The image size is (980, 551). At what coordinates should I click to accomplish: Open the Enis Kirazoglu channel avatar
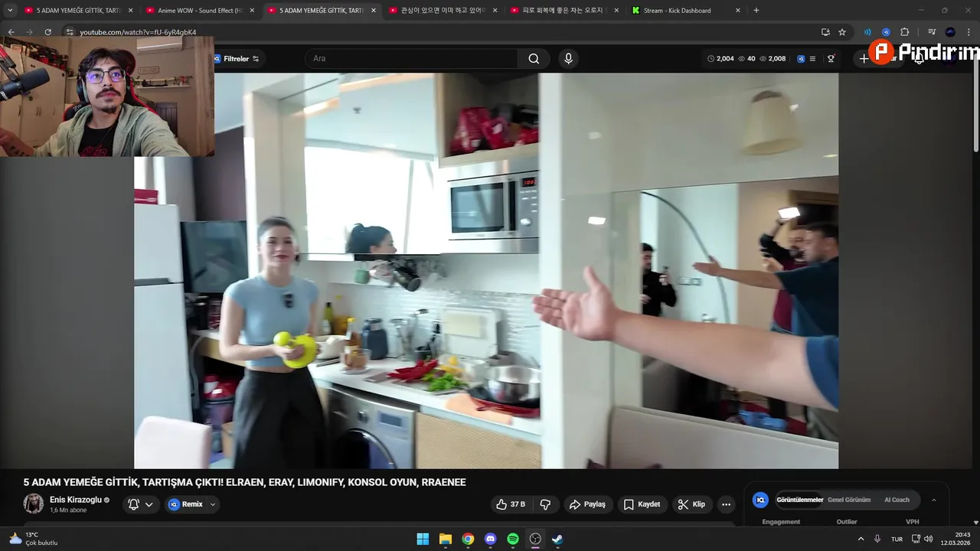click(x=34, y=504)
